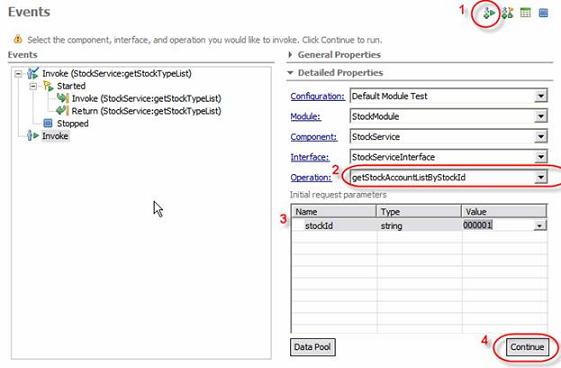Click the Started event's flag icon

click(x=48, y=86)
